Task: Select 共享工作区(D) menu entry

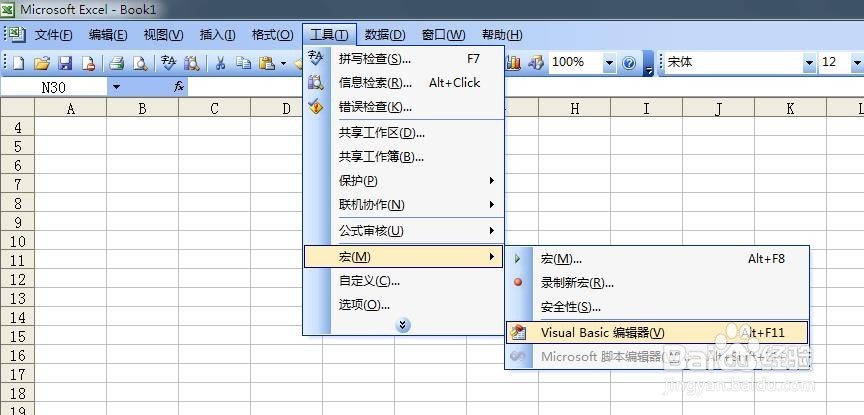Action: (404, 133)
